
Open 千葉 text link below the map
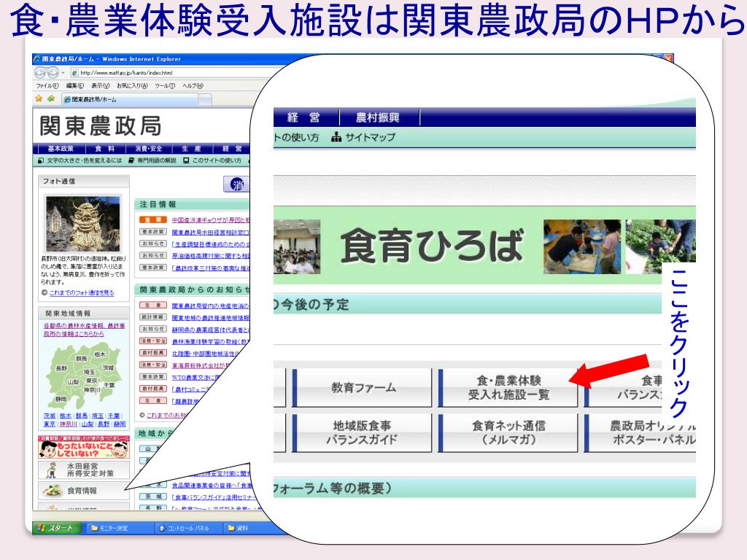pyautogui.click(x=113, y=416)
